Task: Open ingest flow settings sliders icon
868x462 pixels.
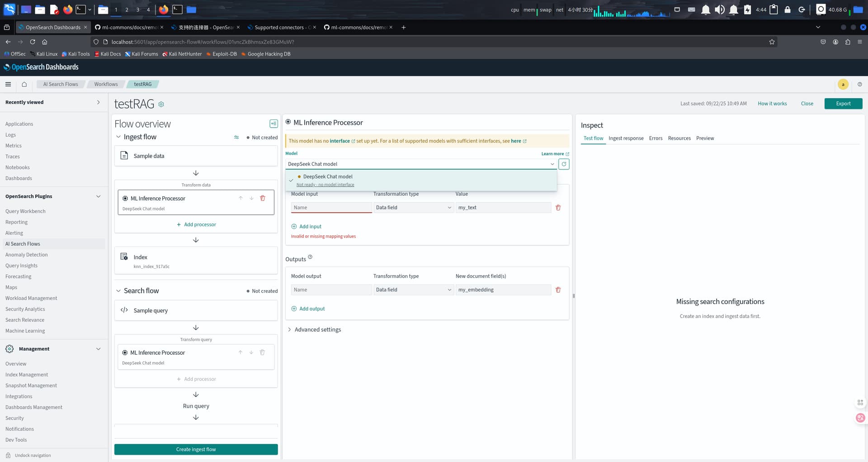Action: click(236, 137)
